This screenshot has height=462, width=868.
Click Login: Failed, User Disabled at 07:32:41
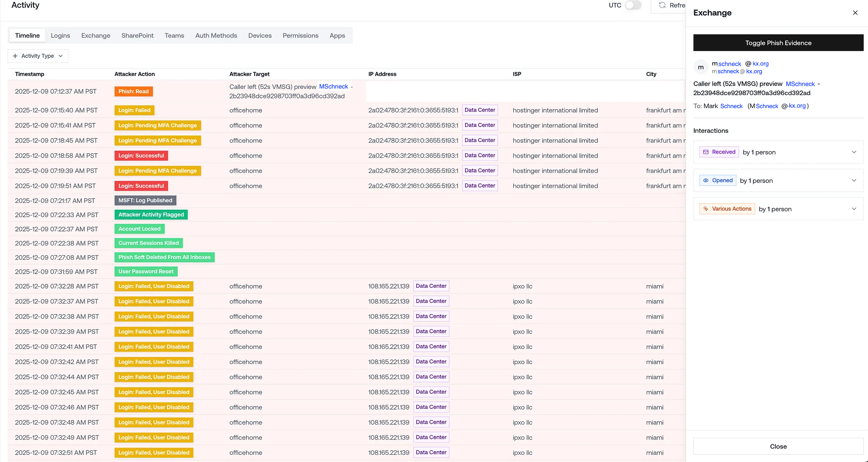(154, 347)
